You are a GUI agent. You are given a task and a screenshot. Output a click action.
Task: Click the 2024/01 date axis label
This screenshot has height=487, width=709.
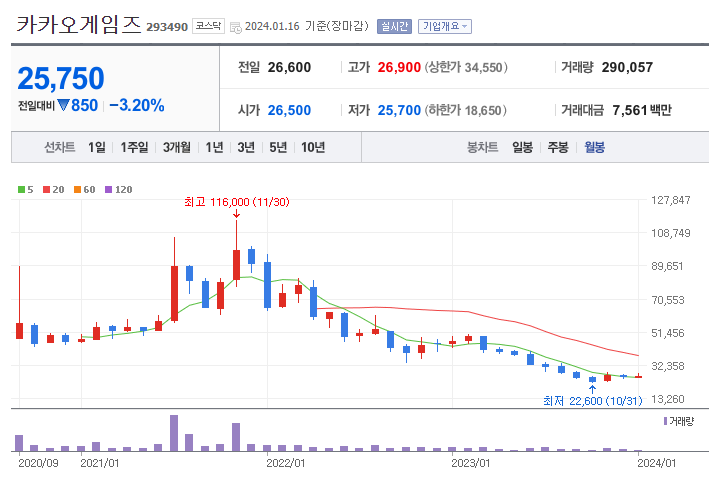coord(656,463)
